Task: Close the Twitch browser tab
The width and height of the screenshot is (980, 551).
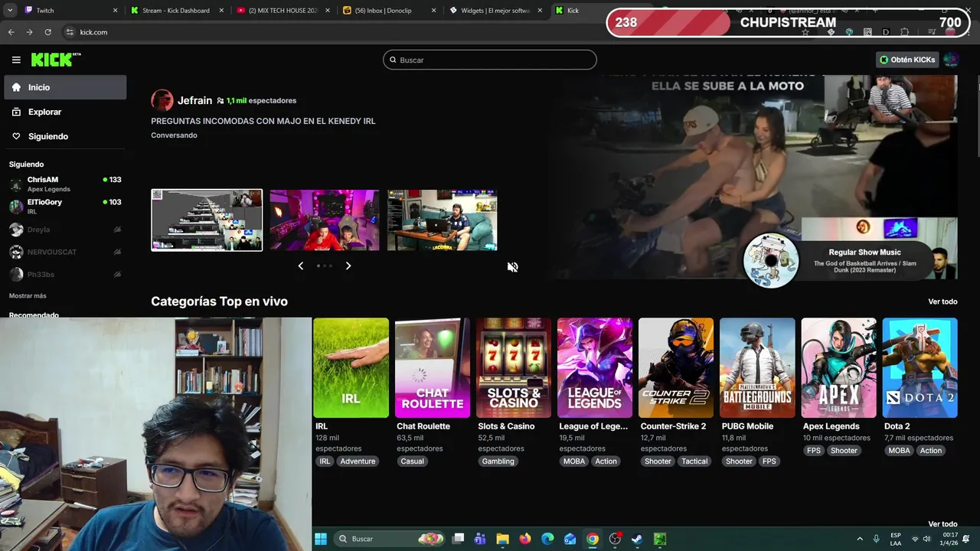Action: tap(116, 11)
